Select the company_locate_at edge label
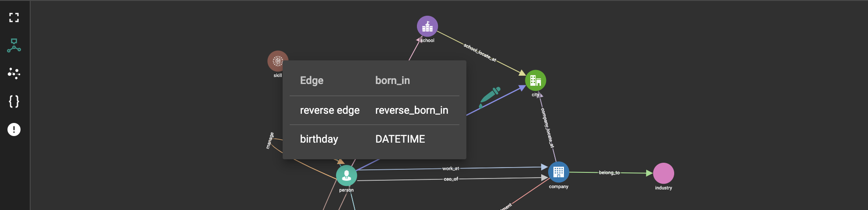 coord(547,128)
